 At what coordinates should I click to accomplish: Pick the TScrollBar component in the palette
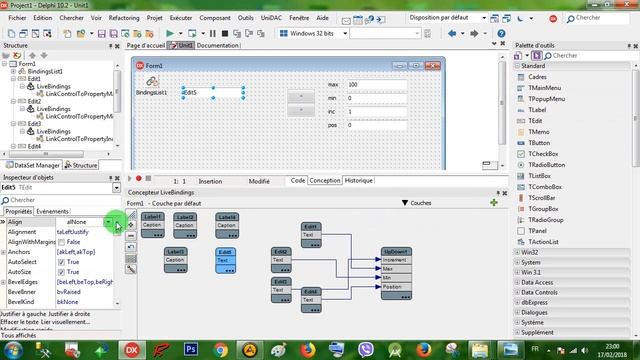click(542, 198)
